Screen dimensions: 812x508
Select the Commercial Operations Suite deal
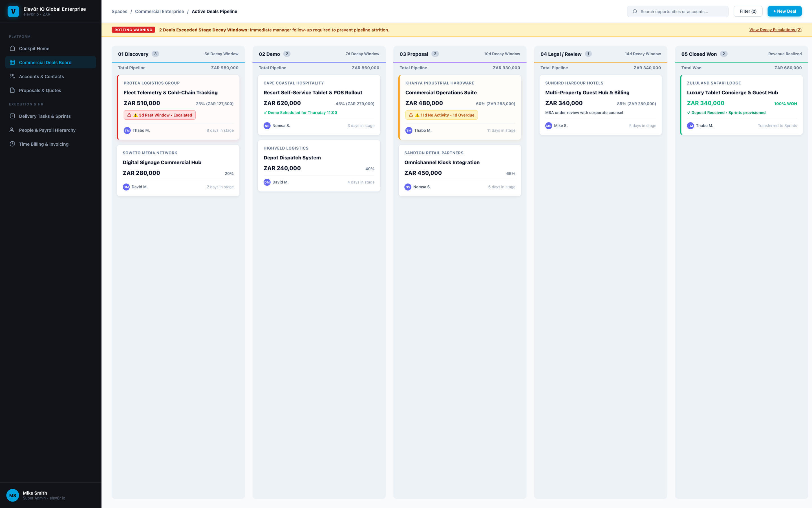441,92
